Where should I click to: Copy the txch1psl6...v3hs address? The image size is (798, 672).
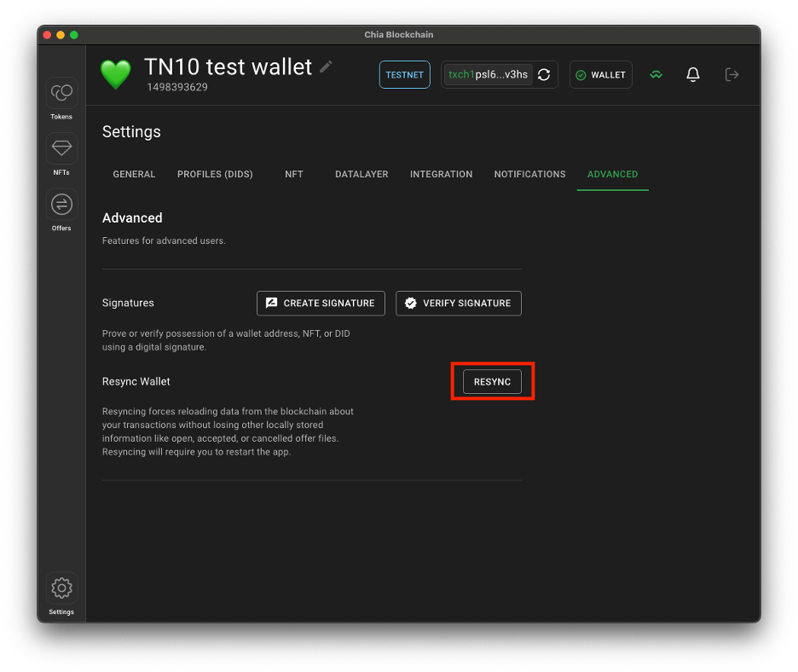(x=488, y=75)
